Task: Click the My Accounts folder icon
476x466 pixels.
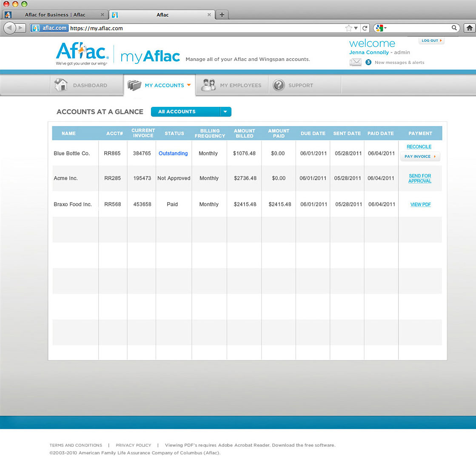Action: click(x=134, y=85)
